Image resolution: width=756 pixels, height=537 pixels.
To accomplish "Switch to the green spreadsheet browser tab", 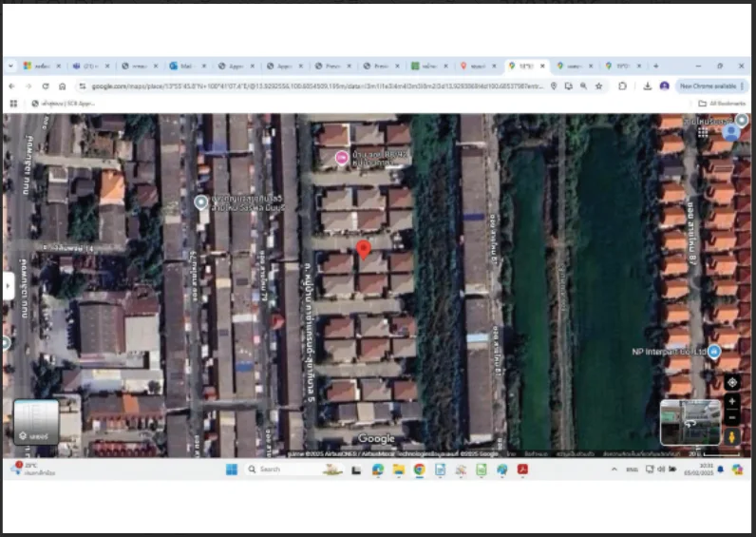I will pos(430,66).
